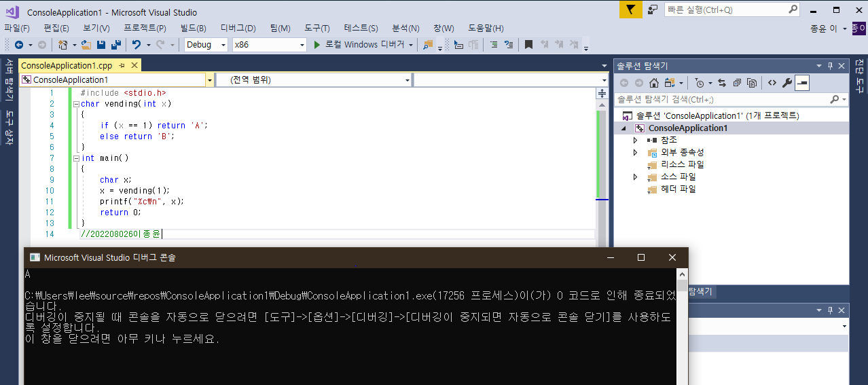Click the View Code icon in Solution Explorer
Viewport: 868px width, 385px height.
click(x=772, y=83)
